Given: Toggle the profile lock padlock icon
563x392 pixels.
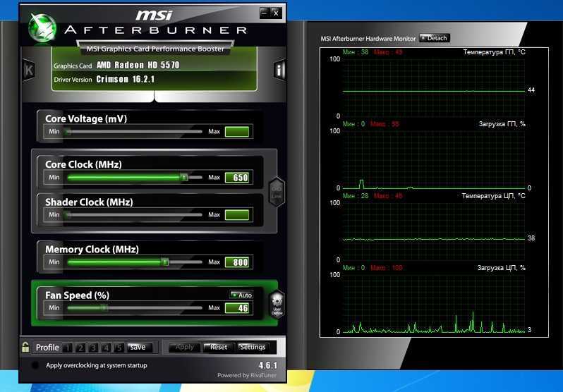Looking at the screenshot, I should pyautogui.click(x=25, y=347).
